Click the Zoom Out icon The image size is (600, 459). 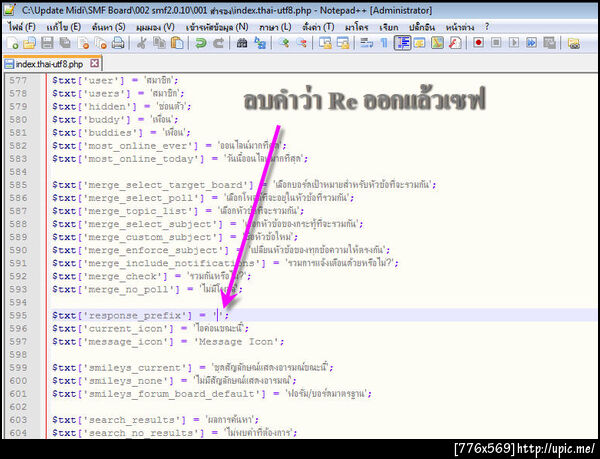pyautogui.click(x=301, y=43)
